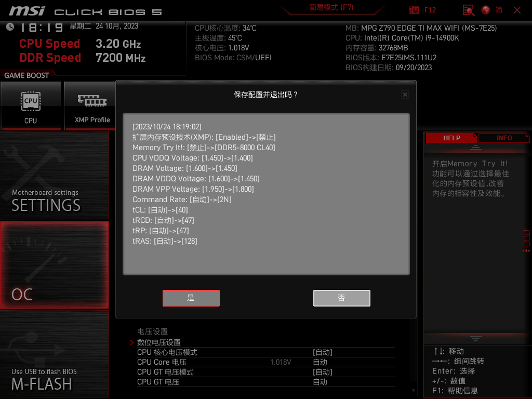Click the language globe icon

486,10
